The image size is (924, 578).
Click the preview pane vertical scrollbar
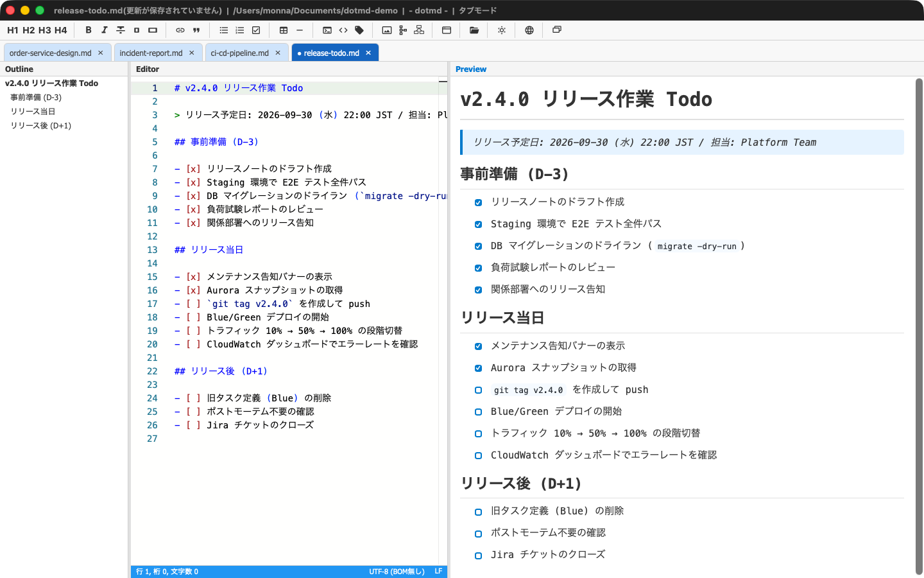pyautogui.click(x=919, y=326)
